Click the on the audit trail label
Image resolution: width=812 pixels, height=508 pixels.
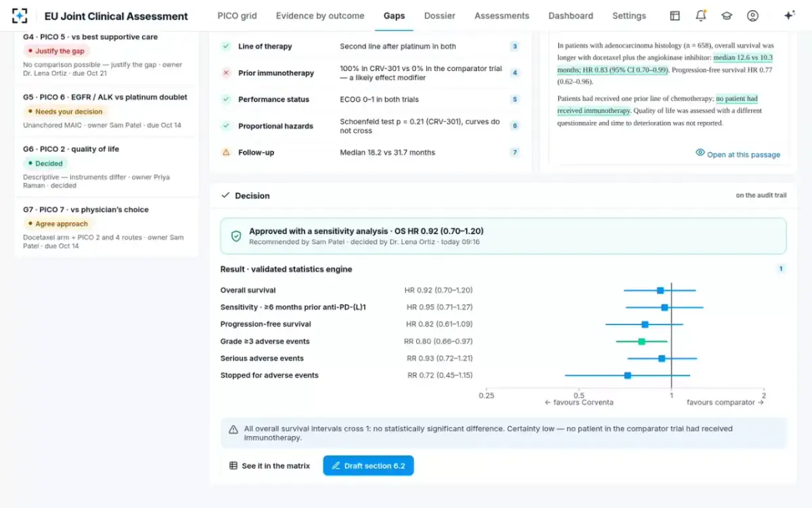click(761, 196)
